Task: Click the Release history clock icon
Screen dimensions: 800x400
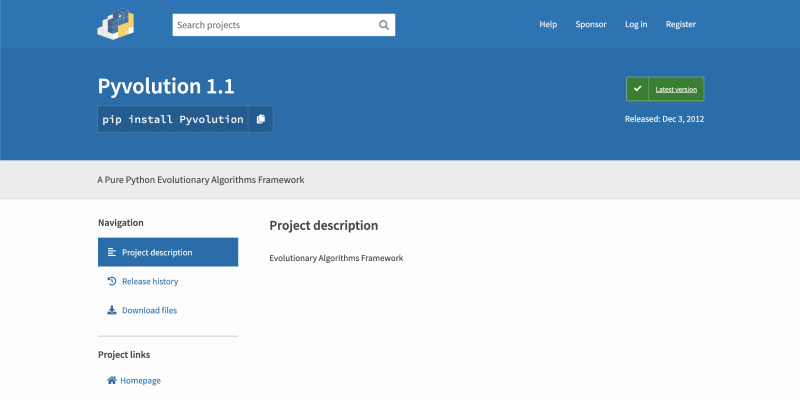Action: coord(112,282)
